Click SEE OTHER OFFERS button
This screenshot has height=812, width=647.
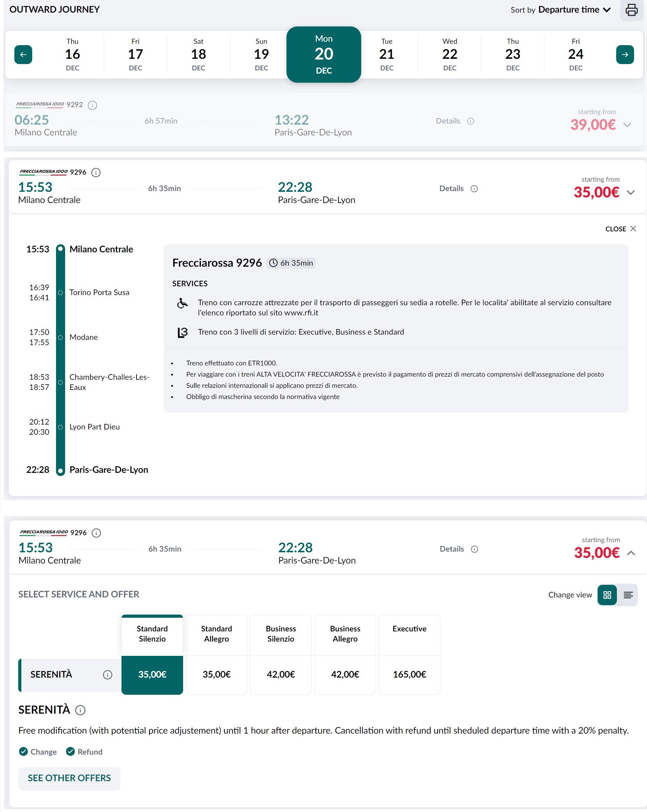pos(69,778)
